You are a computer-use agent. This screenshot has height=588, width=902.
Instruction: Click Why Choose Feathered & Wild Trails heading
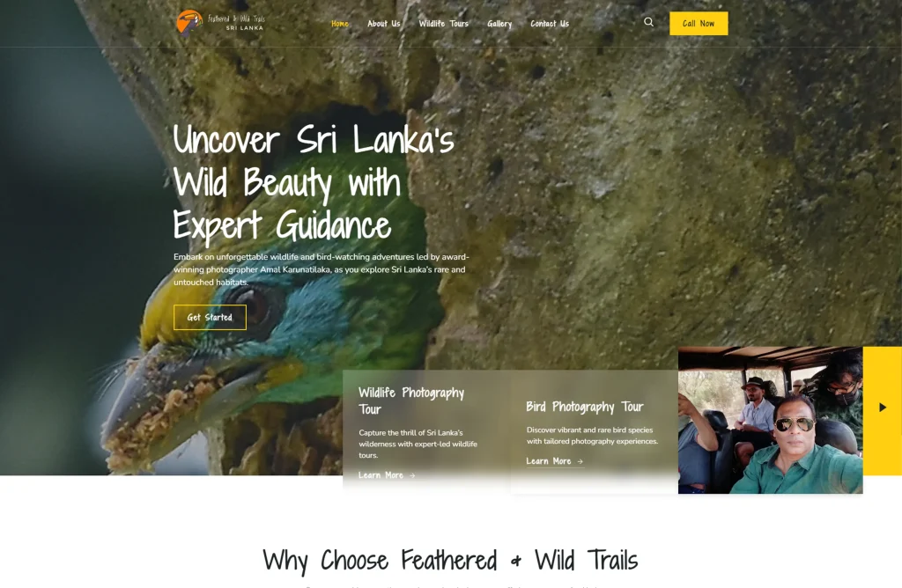pos(450,561)
